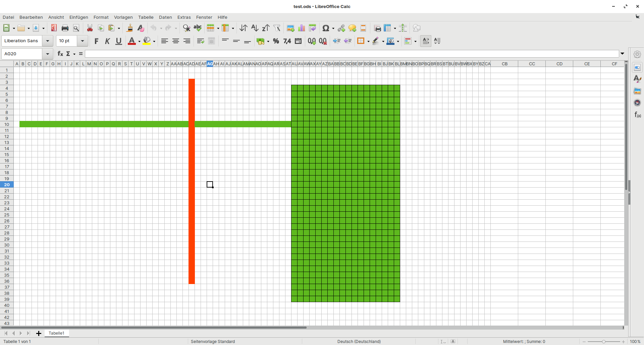Open Print Preview with the magnifier icon

point(76,28)
